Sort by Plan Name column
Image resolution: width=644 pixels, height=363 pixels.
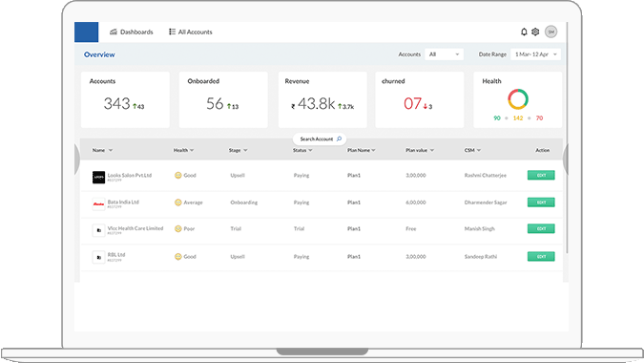click(362, 151)
